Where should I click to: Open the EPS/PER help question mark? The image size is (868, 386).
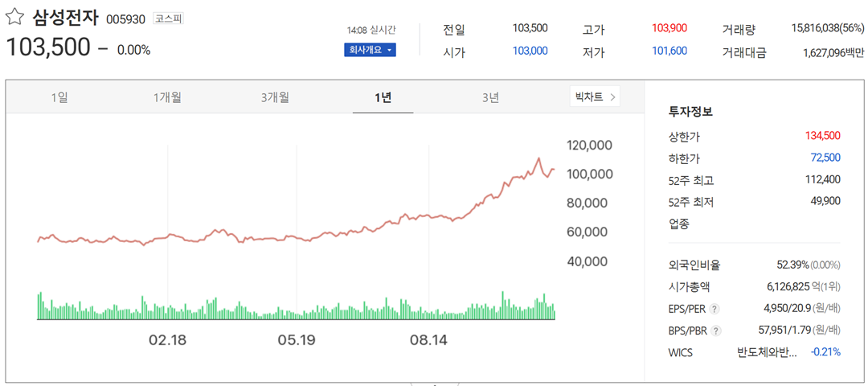(714, 309)
